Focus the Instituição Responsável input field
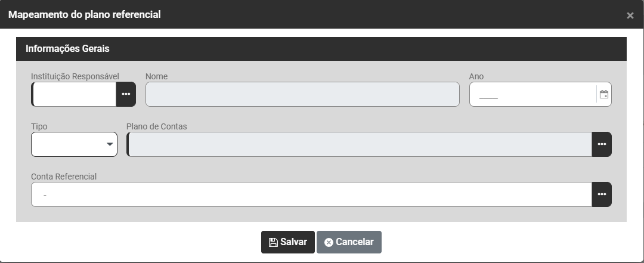Screen dimensions: 644x263 [x=75, y=94]
